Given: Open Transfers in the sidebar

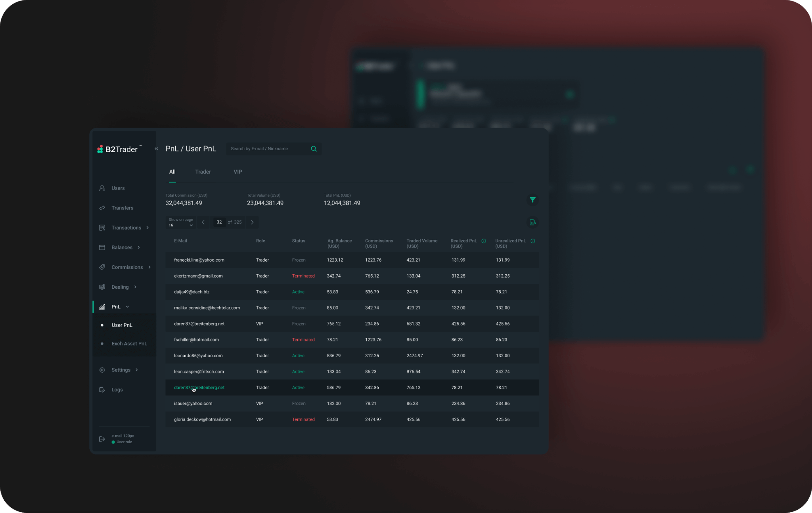Looking at the screenshot, I should (122, 208).
